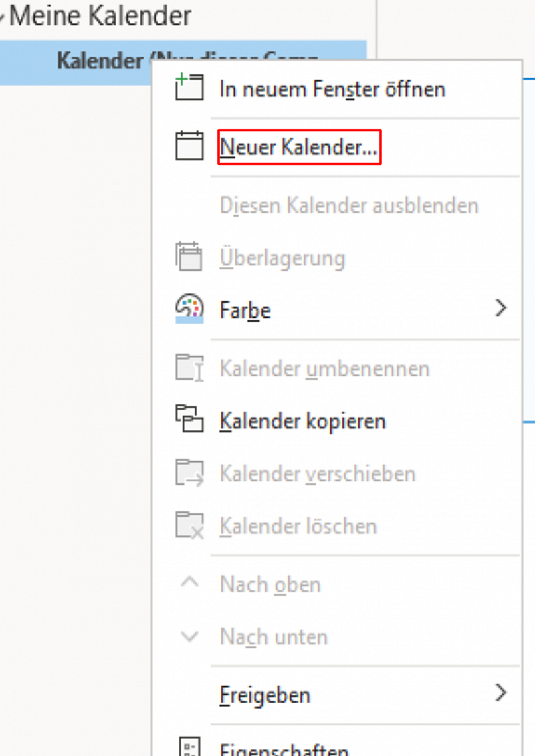Open the 'Freigeben' menu entry
Image resolution: width=535 pixels, height=756 pixels.
(265, 695)
